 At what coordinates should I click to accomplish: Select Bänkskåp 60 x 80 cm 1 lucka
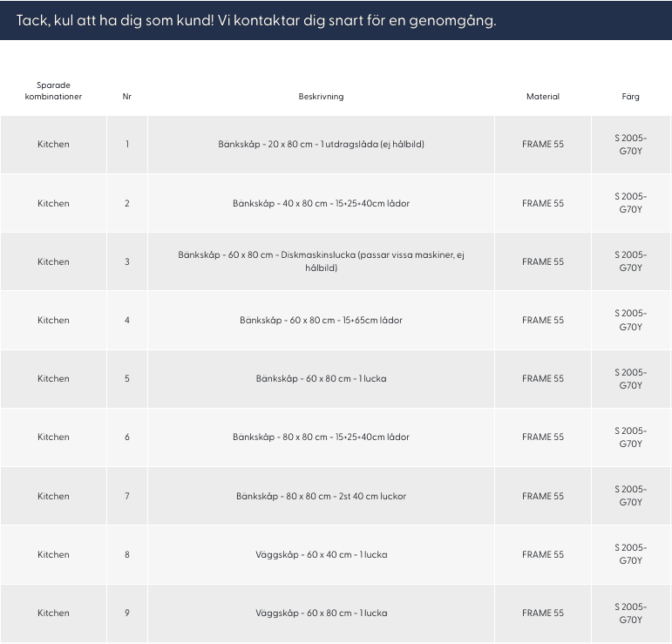point(321,378)
